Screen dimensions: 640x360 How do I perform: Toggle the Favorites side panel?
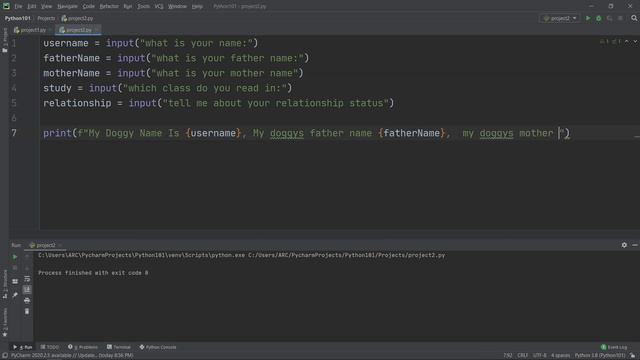pos(5,322)
